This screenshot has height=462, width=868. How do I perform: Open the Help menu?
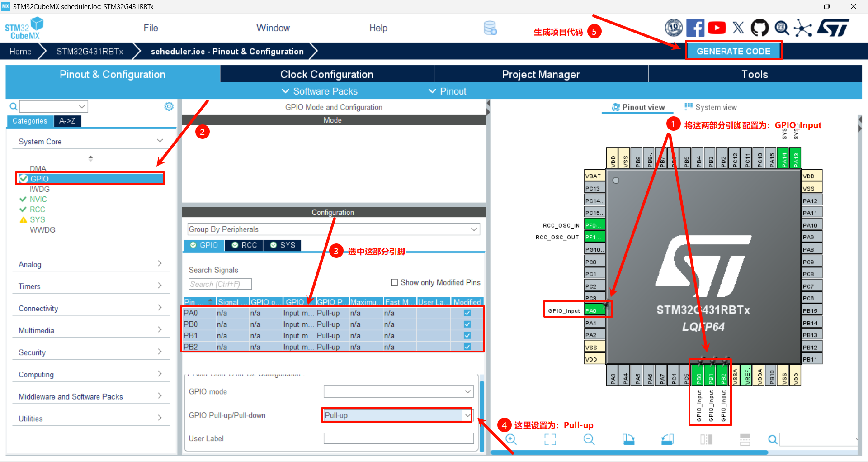click(378, 28)
